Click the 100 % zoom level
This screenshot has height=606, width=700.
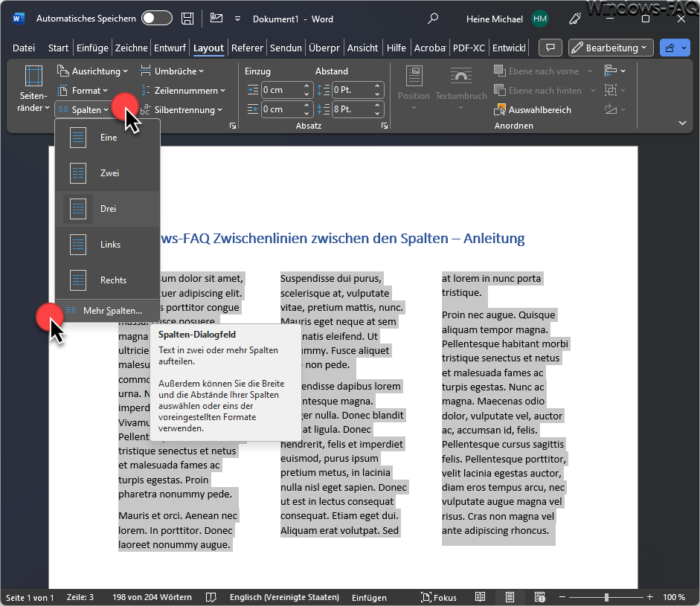tap(674, 597)
